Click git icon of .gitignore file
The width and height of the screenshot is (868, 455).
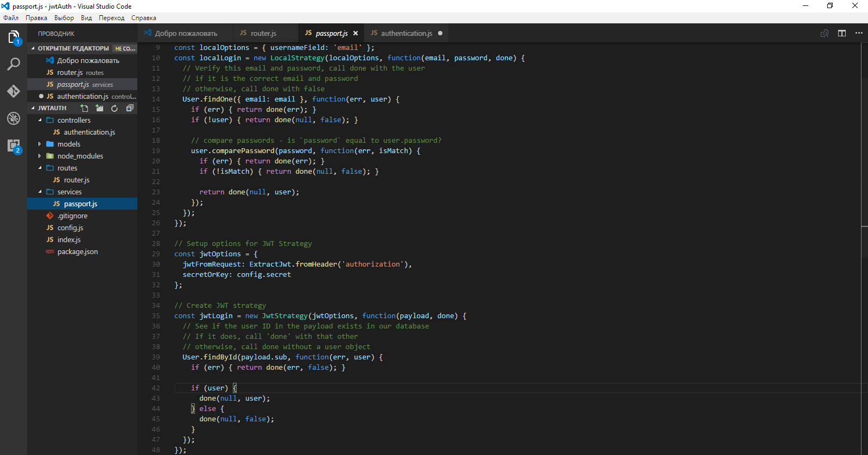[50, 216]
